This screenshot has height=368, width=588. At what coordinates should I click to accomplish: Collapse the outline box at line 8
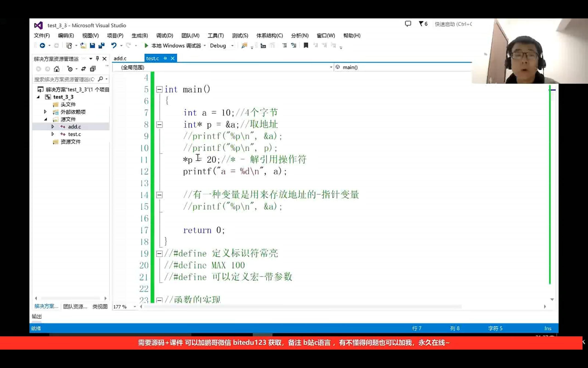pyautogui.click(x=159, y=125)
